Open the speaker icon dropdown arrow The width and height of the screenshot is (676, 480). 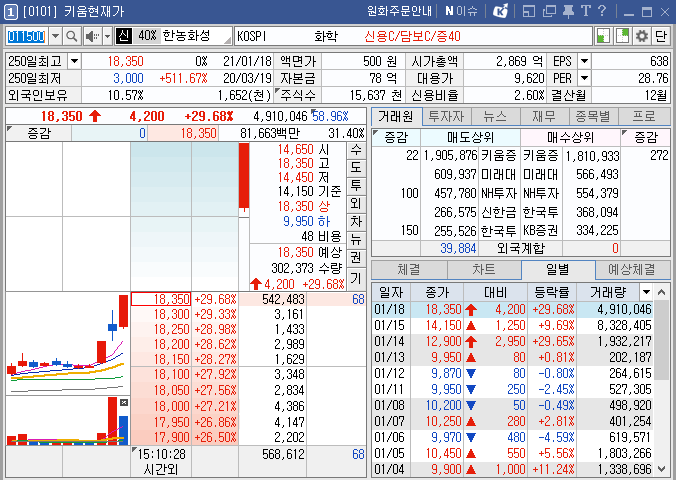(107, 36)
